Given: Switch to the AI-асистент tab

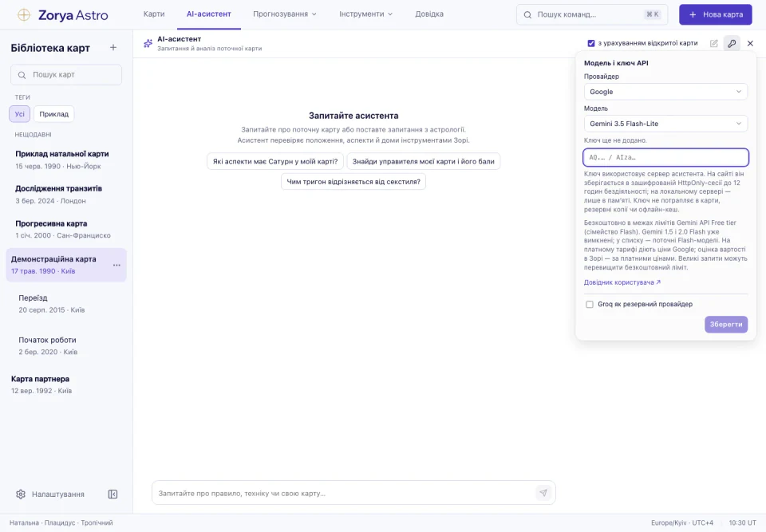Looking at the screenshot, I should (208, 14).
